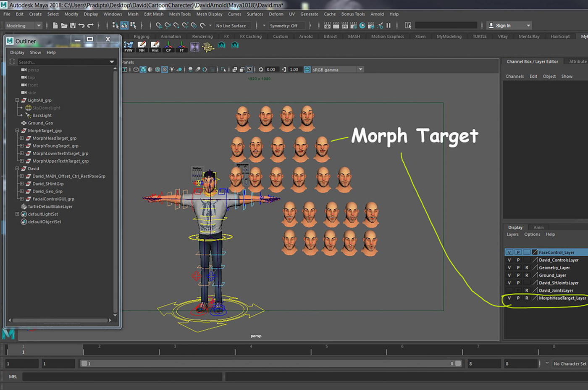The image size is (588, 390).
Task: Collapse the David node in Outliner
Action: point(17,168)
